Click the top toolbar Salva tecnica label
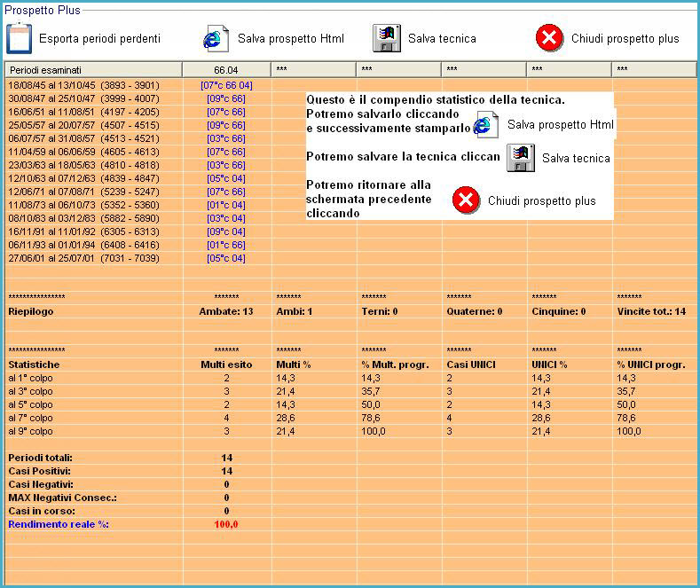700x588 pixels. coord(442,39)
